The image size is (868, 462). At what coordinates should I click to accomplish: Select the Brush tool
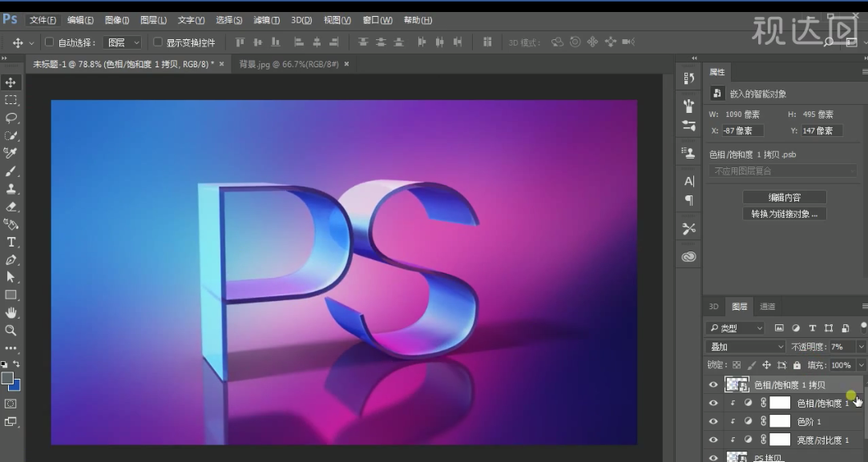click(x=10, y=171)
